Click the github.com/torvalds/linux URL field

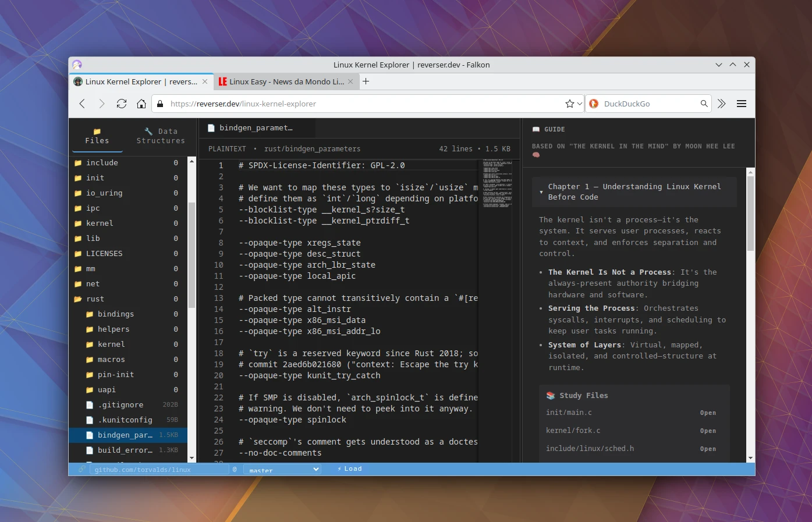[157, 469]
